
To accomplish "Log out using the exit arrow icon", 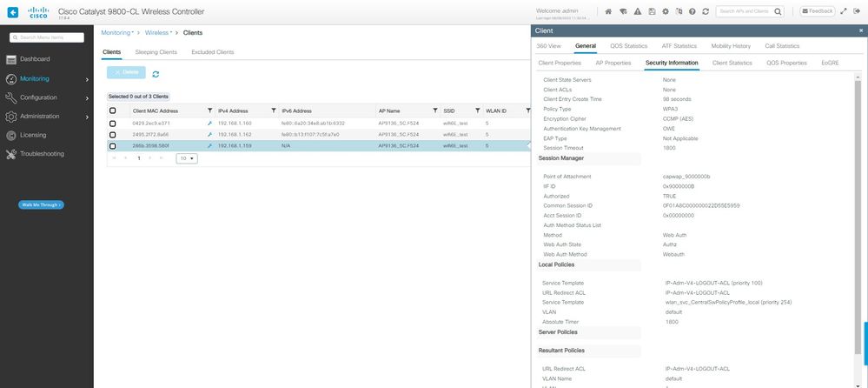I will [857, 11].
